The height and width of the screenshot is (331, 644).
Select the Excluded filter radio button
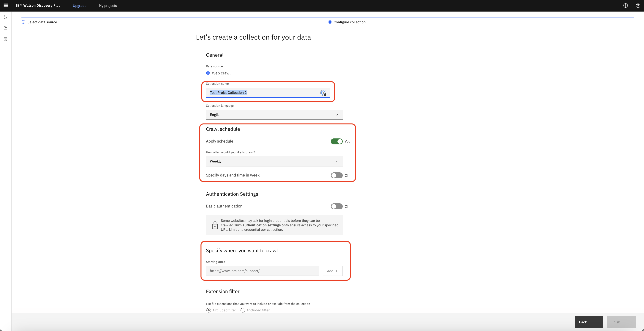tap(208, 310)
